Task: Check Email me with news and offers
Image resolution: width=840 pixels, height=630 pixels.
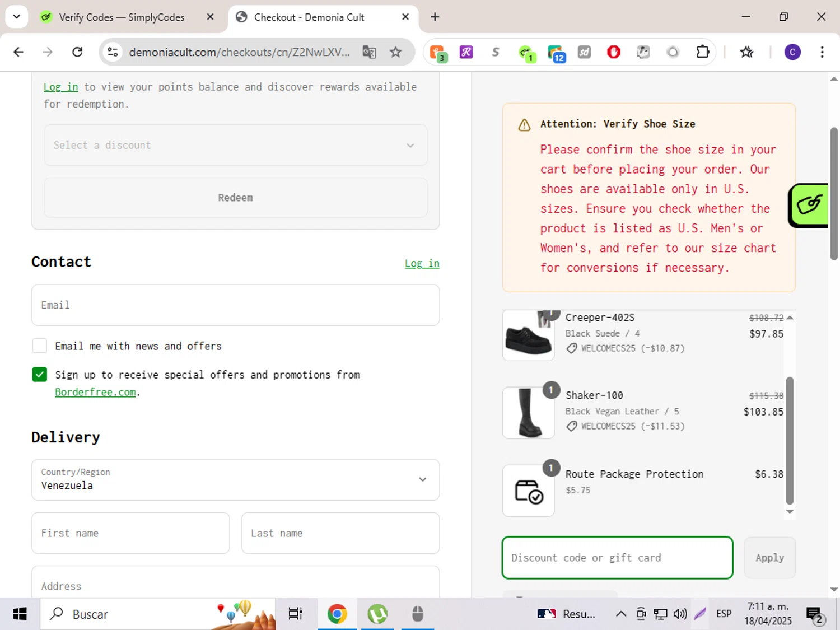Action: 40,346
